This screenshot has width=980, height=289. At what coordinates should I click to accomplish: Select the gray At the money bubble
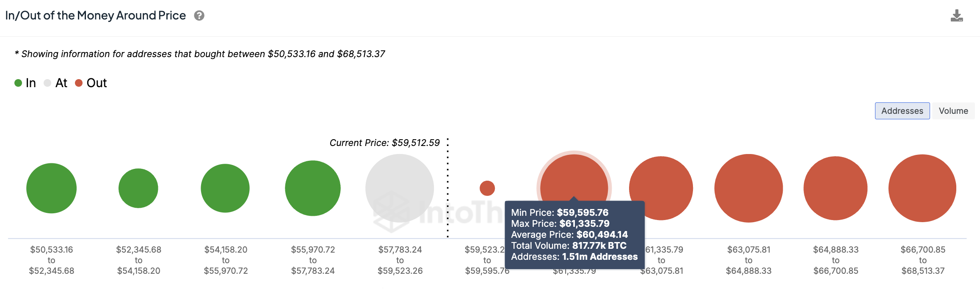point(400,188)
